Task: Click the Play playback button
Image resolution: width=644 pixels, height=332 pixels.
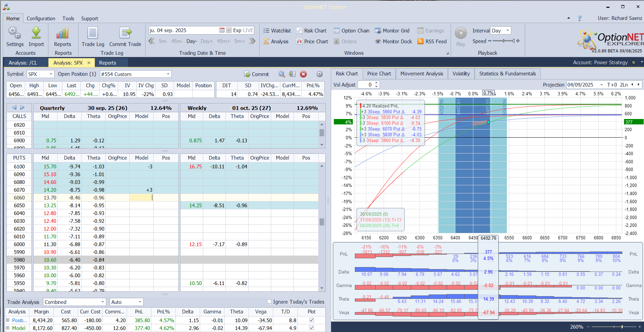Action: 460,33
